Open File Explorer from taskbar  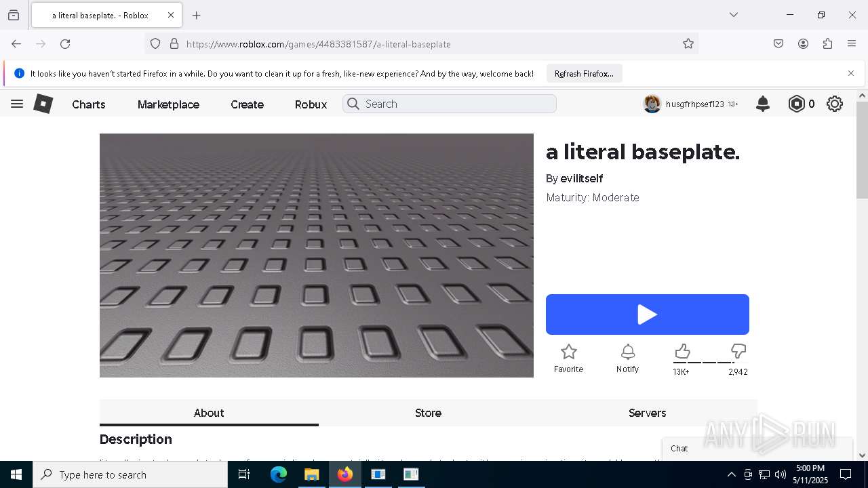311,474
